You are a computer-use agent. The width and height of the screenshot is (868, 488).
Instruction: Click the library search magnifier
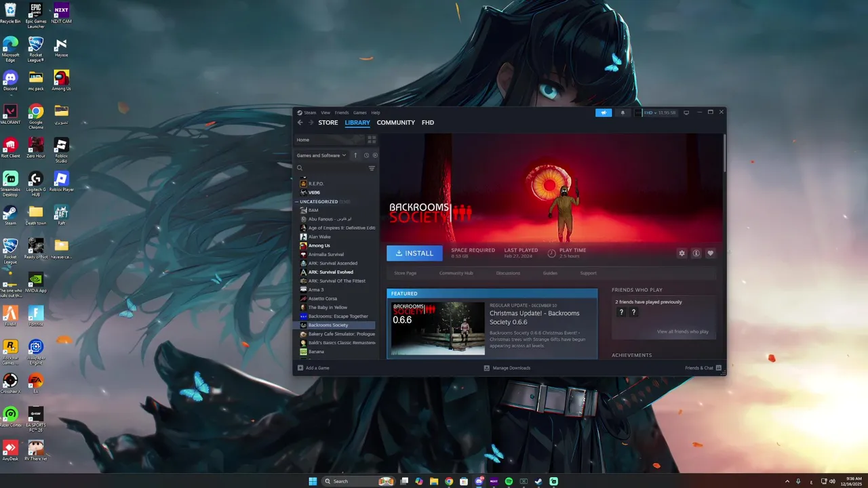click(300, 168)
